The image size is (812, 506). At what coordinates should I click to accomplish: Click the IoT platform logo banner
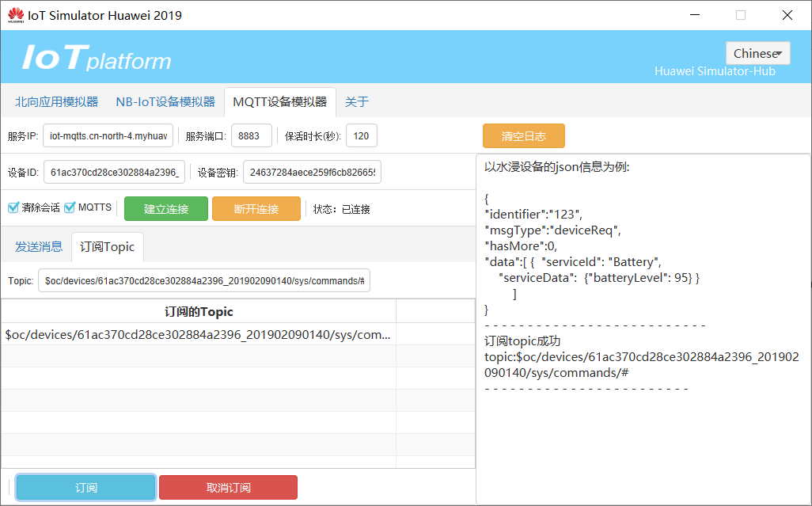(97, 58)
